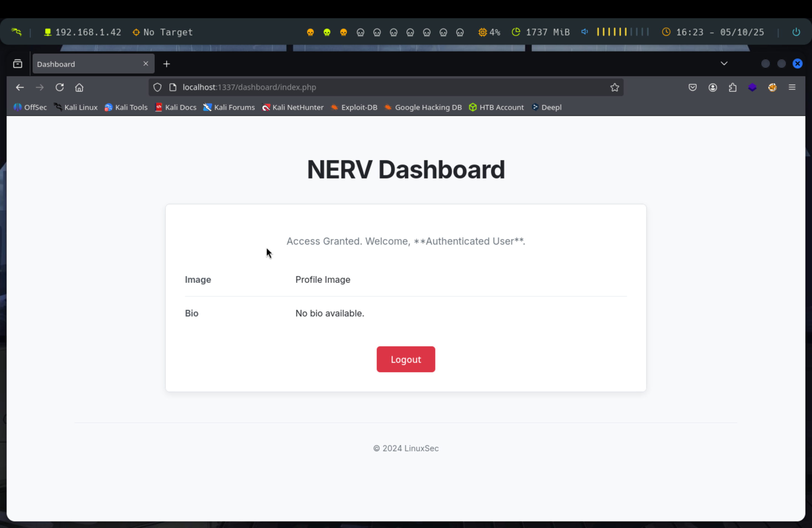Open the Firefox account icon
The height and width of the screenshot is (528, 812).
(x=712, y=87)
